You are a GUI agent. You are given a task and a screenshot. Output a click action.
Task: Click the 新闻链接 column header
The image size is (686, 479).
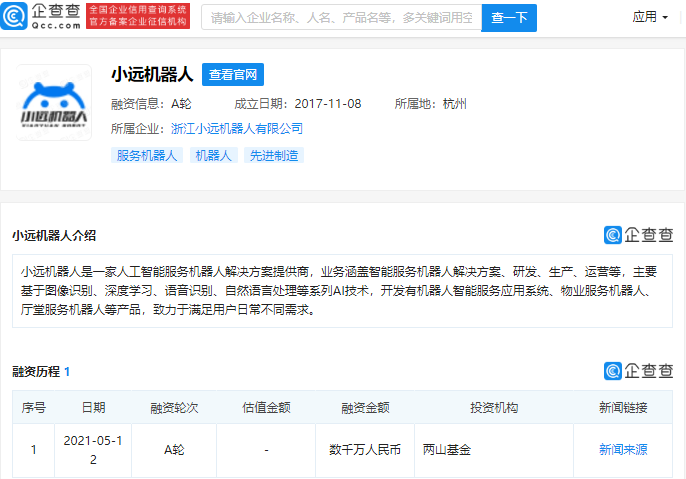point(623,407)
